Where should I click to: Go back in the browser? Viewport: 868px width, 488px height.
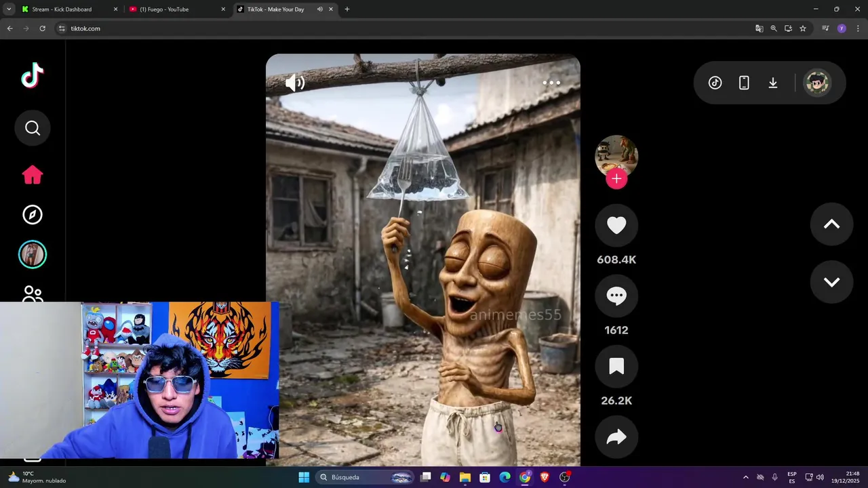9,28
